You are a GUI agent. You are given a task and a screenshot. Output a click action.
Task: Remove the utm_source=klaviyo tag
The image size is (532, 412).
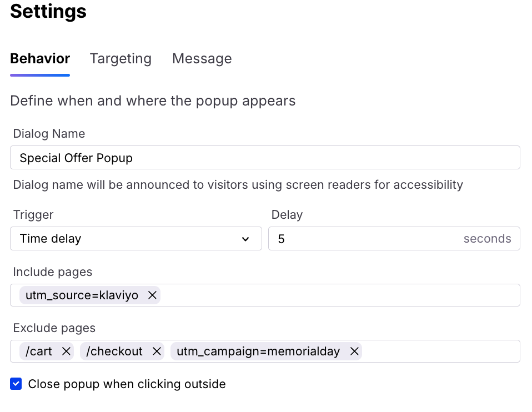coord(152,295)
